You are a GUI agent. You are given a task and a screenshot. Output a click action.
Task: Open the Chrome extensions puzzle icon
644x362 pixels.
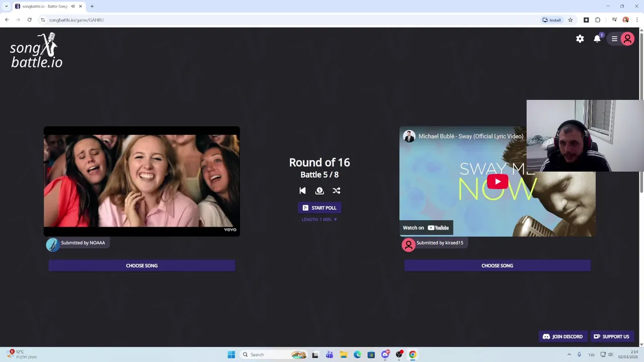(598, 20)
